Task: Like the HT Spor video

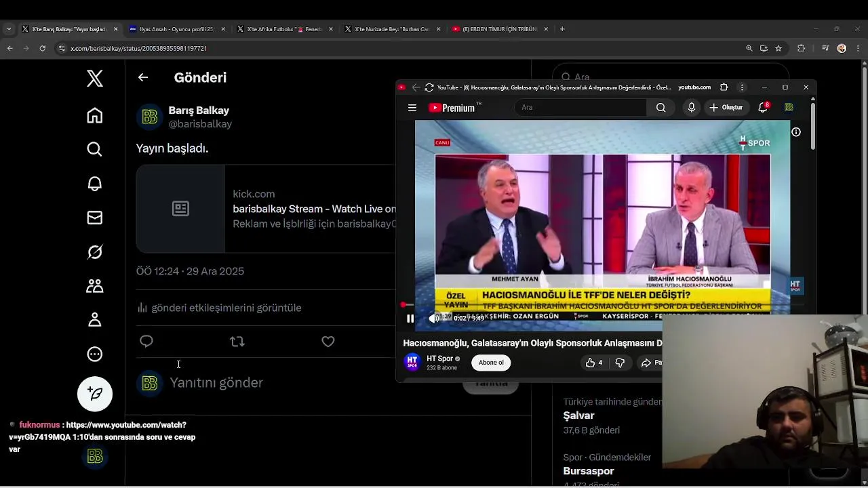Action: 594,363
